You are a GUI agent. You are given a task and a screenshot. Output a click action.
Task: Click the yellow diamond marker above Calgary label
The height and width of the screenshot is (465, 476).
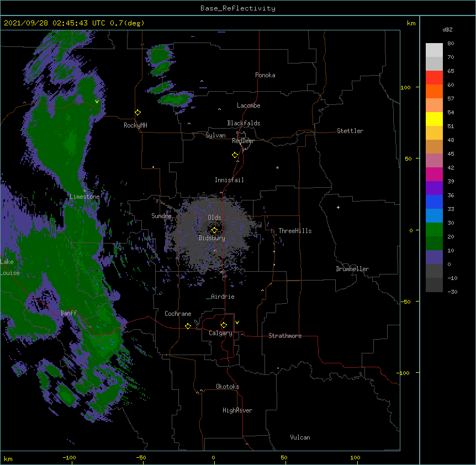(224, 325)
